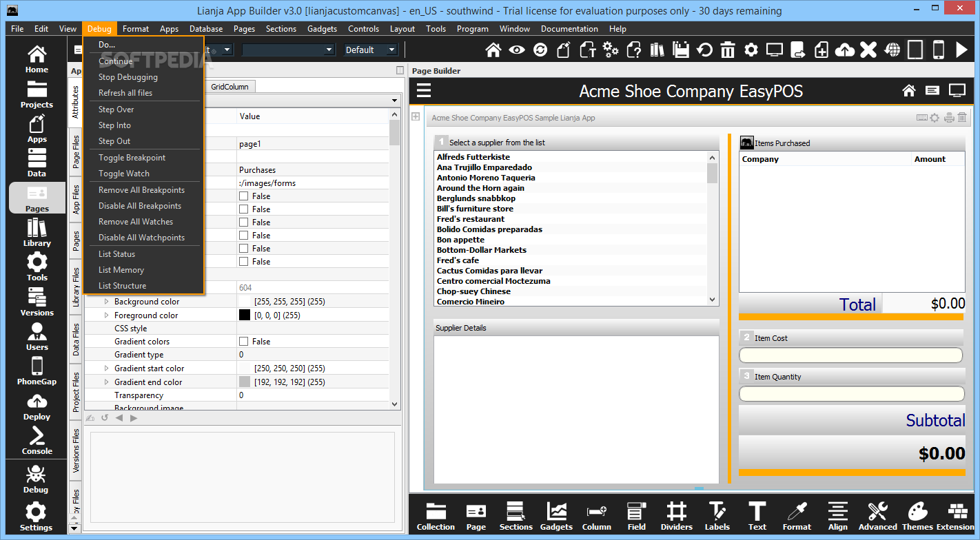980x540 pixels.
Task: Choose Remove All Watches in the Debug menu
Action: tap(135, 222)
